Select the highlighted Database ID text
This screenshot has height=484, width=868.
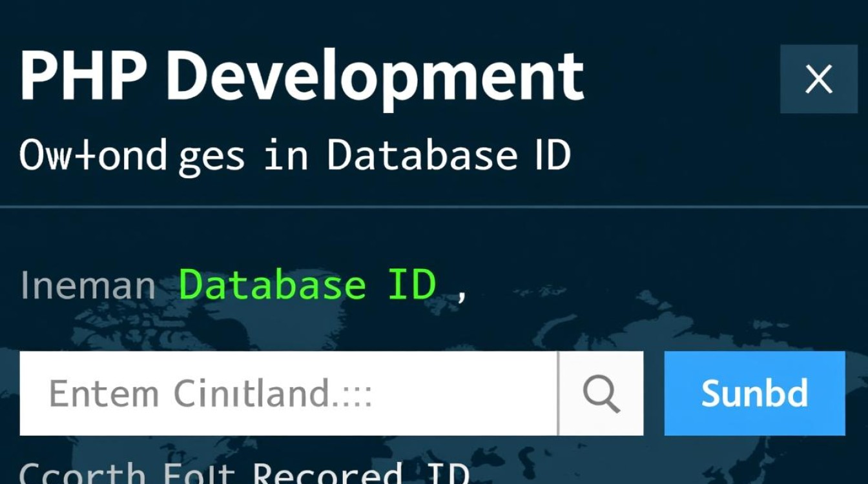tap(309, 283)
